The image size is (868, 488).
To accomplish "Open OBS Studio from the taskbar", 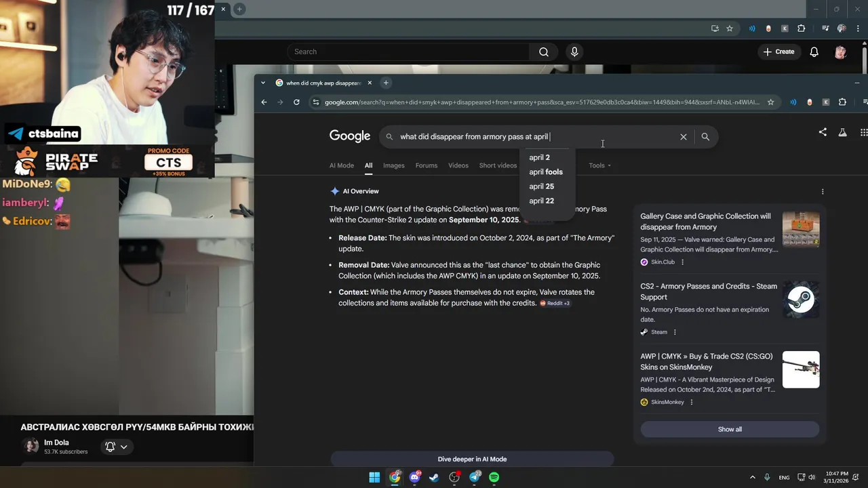I will 454,477.
